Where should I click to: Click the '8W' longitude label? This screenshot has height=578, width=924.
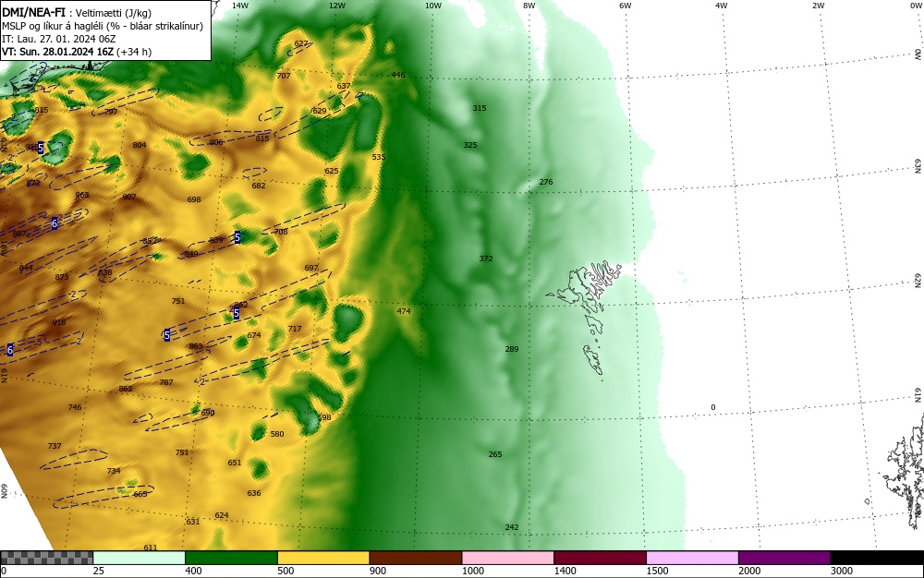pos(529,6)
